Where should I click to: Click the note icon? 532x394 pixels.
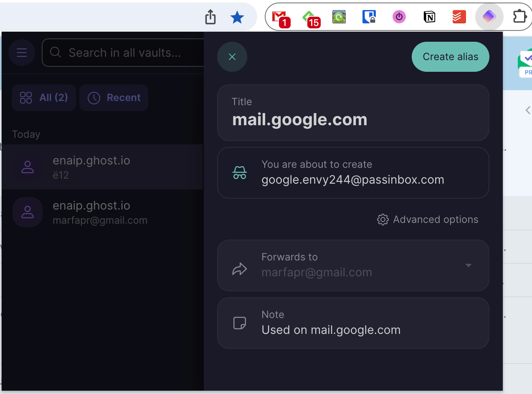(240, 323)
